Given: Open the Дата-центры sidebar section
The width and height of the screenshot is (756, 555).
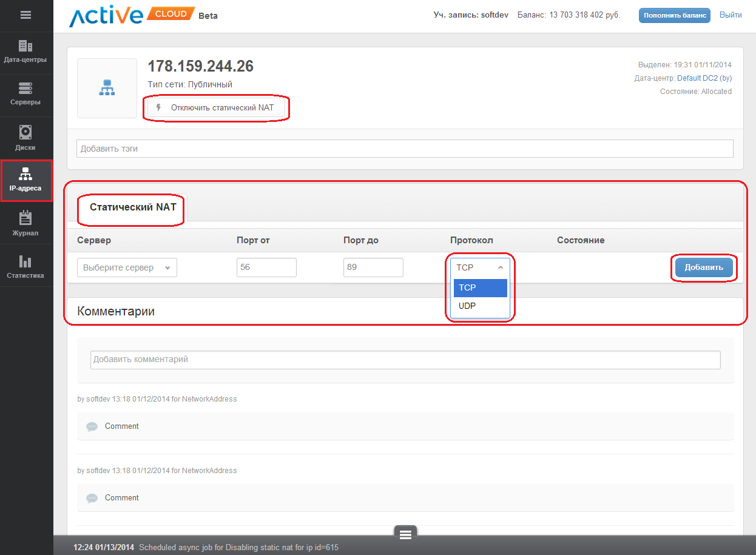Looking at the screenshot, I should click(x=25, y=52).
